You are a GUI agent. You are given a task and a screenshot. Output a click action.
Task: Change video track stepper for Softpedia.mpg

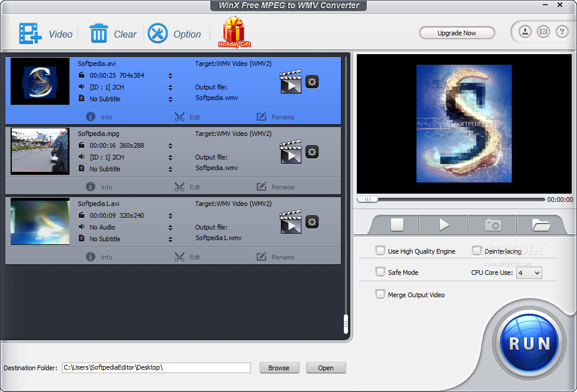[x=170, y=145]
